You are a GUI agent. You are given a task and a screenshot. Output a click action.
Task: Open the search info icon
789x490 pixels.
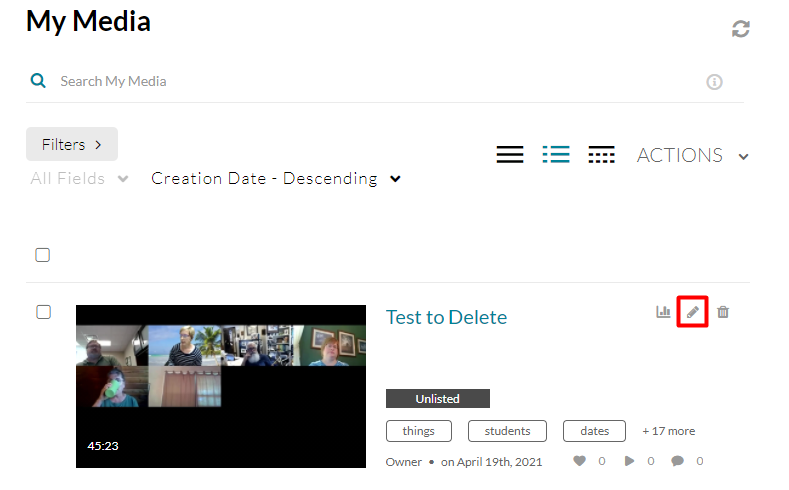(x=714, y=82)
